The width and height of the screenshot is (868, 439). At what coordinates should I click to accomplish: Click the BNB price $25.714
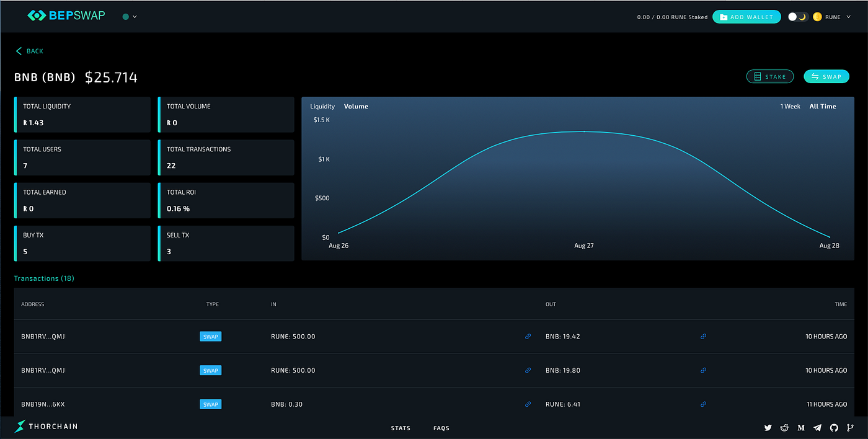coord(111,78)
